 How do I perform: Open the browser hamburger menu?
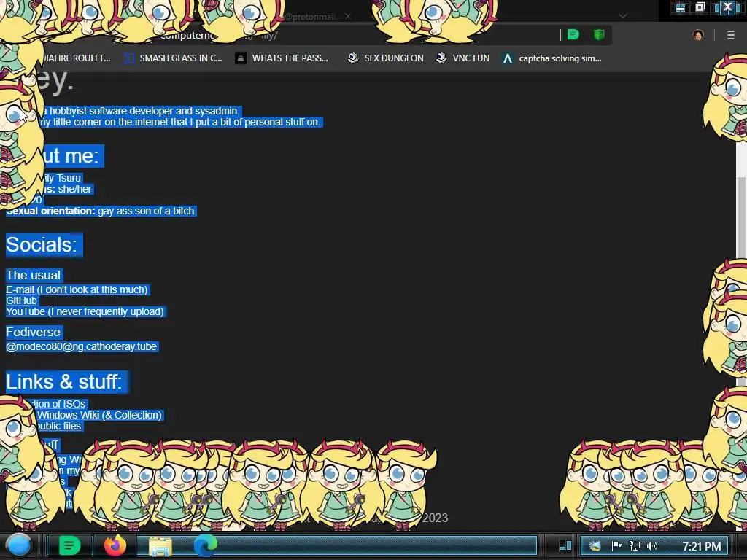click(731, 35)
